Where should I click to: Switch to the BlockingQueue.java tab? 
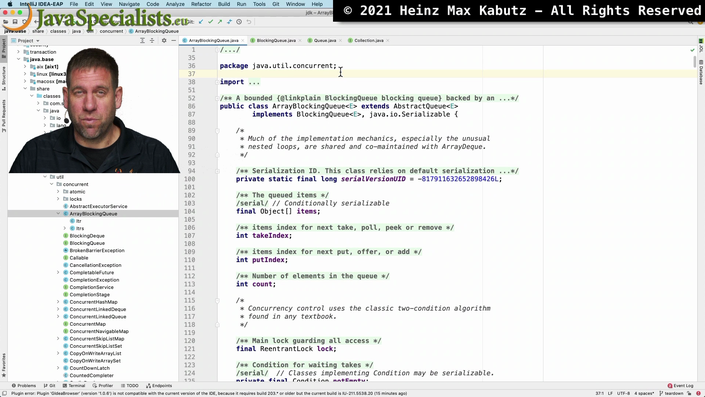pos(276,40)
